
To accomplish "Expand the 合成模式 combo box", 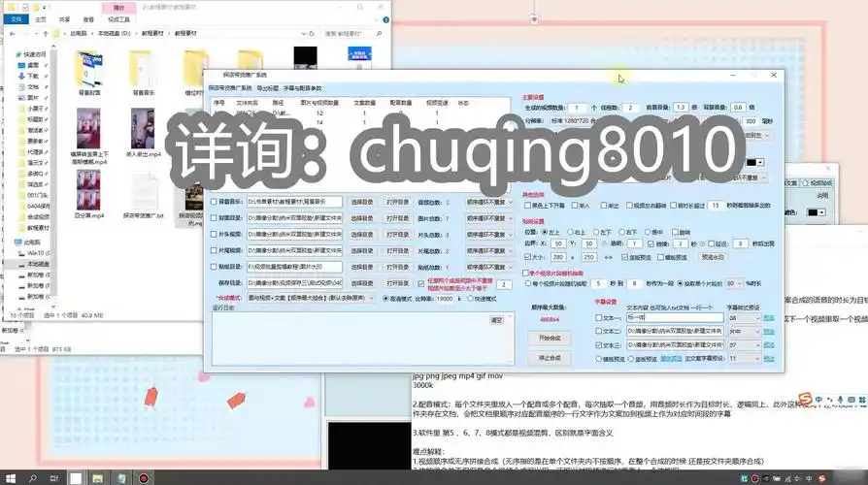I will pos(311,298).
